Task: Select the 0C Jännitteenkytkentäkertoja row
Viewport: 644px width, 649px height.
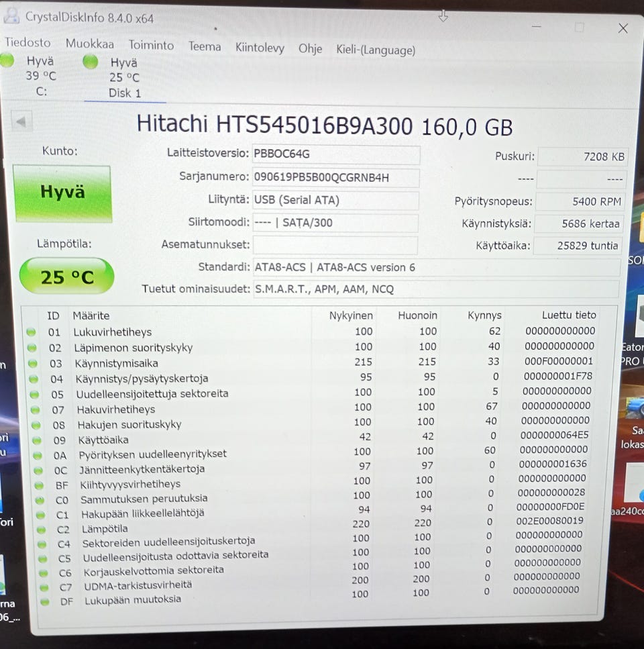Action: tap(311, 467)
